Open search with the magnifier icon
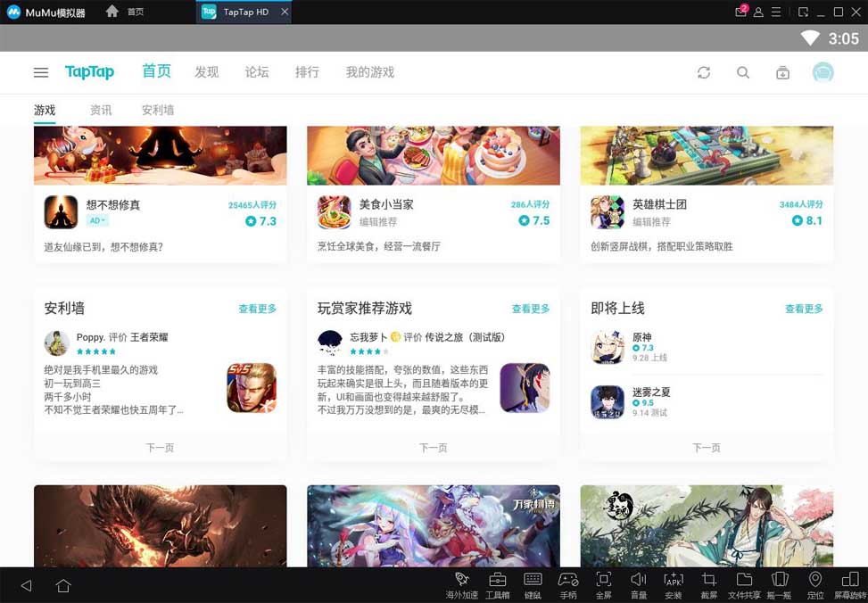The width and height of the screenshot is (868, 603). tap(743, 72)
